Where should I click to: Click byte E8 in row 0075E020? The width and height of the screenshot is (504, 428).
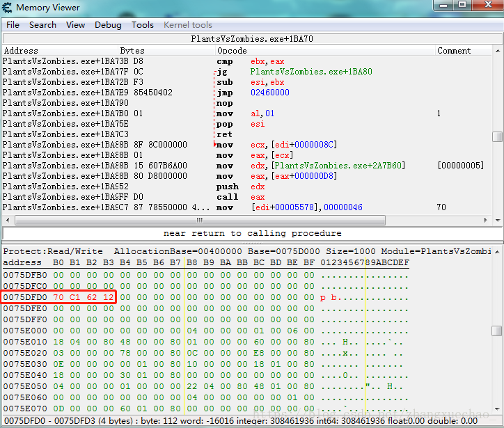(x=259, y=353)
